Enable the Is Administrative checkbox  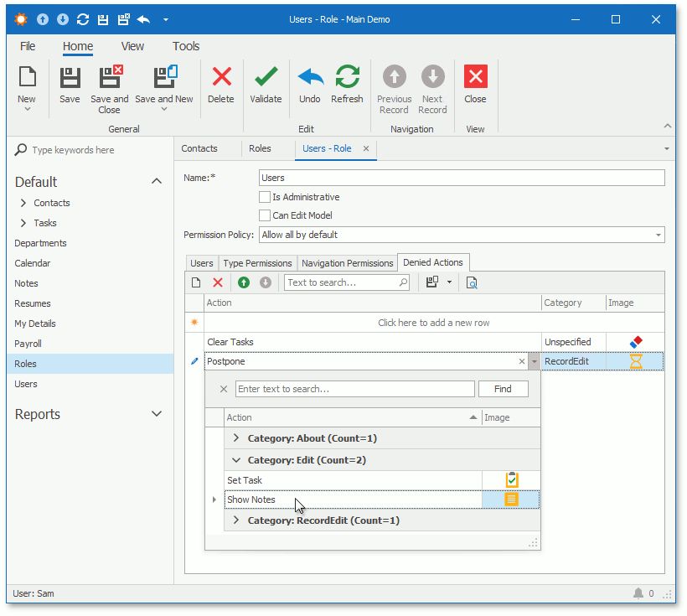point(265,198)
